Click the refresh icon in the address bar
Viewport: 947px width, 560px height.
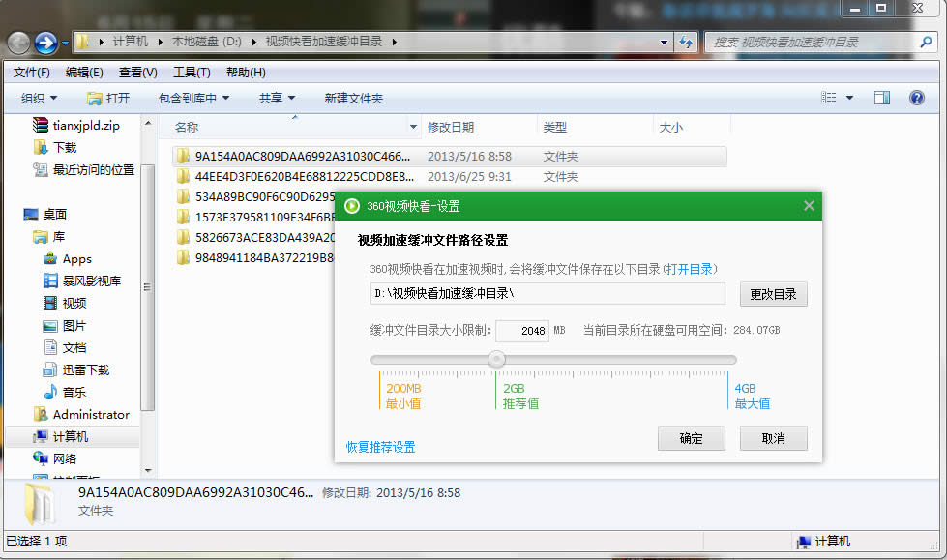(x=687, y=42)
